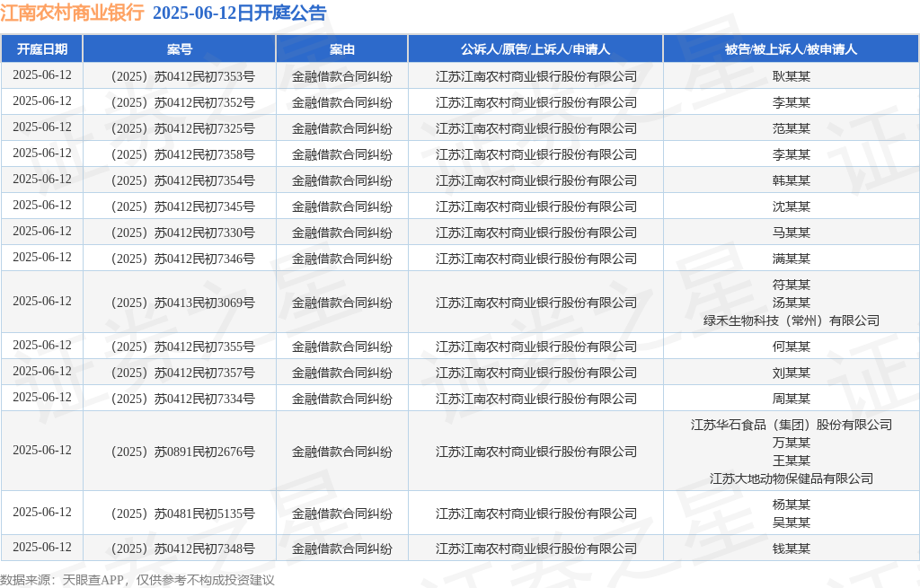Select 江苏大地动物保健品有限公司 defendant entry
This screenshot has width=920, height=588.
point(791,478)
